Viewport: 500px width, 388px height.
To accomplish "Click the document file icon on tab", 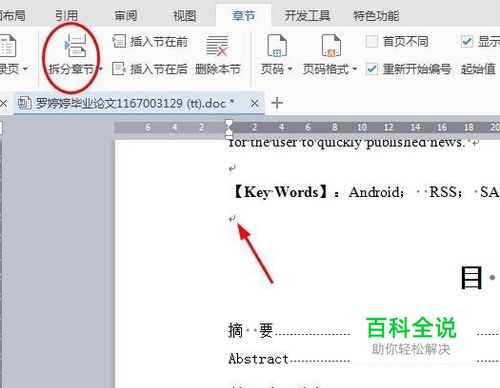I will (25, 103).
